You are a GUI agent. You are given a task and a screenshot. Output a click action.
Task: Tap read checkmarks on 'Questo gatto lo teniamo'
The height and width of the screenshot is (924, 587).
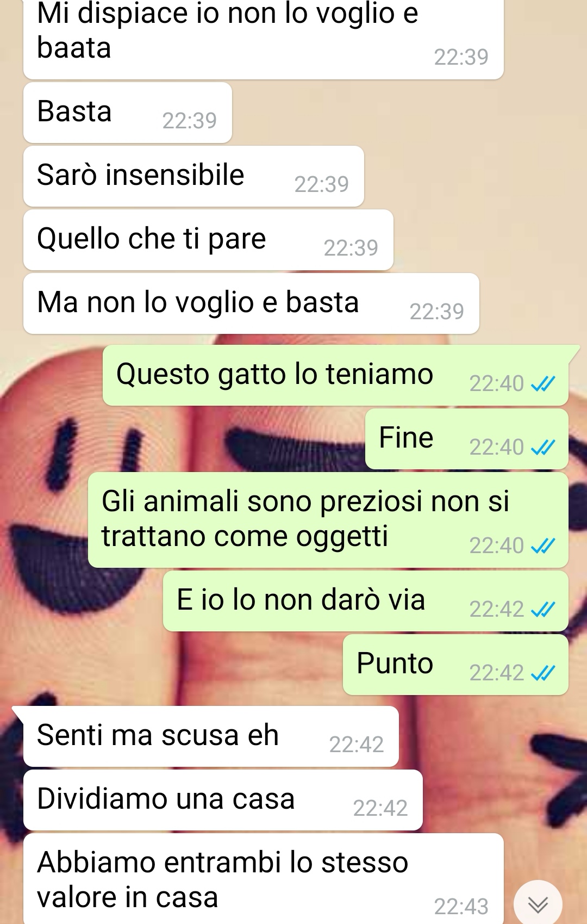pyautogui.click(x=543, y=385)
